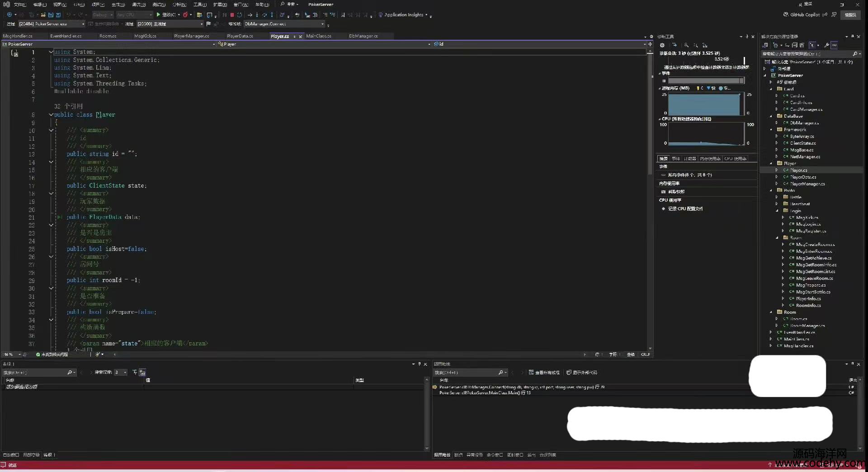Collapse the Framework folder node
This screenshot has height=472, width=868.
tap(771, 130)
